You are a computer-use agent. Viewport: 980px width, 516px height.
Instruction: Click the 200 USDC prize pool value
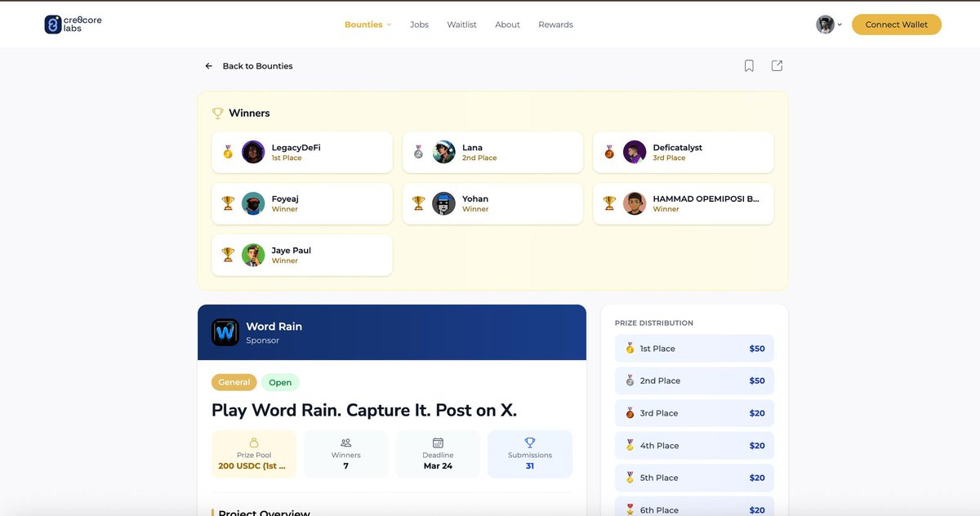[252, 466]
